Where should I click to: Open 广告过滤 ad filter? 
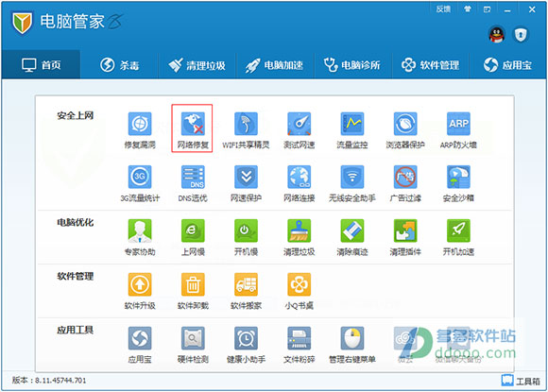(x=405, y=177)
